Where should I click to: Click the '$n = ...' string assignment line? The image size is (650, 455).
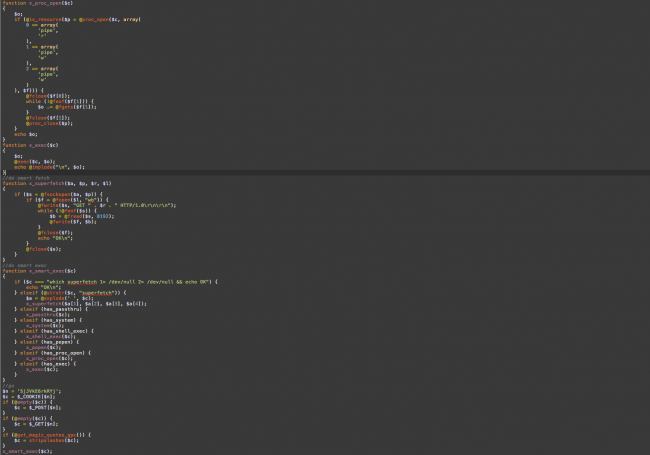coord(32,392)
